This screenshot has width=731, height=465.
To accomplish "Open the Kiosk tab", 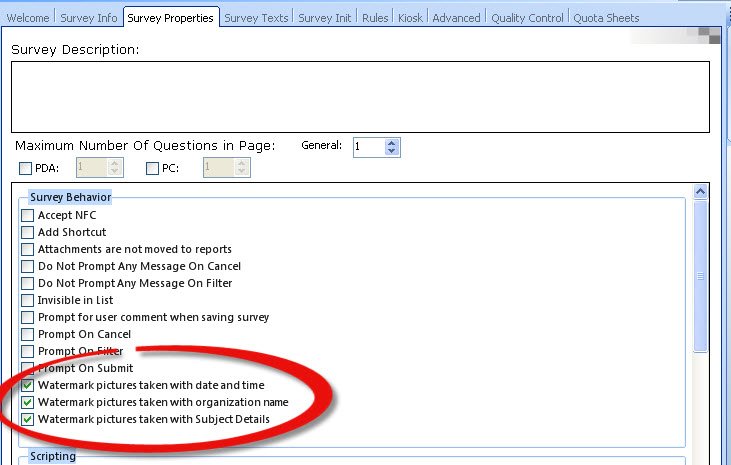I will 410,18.
